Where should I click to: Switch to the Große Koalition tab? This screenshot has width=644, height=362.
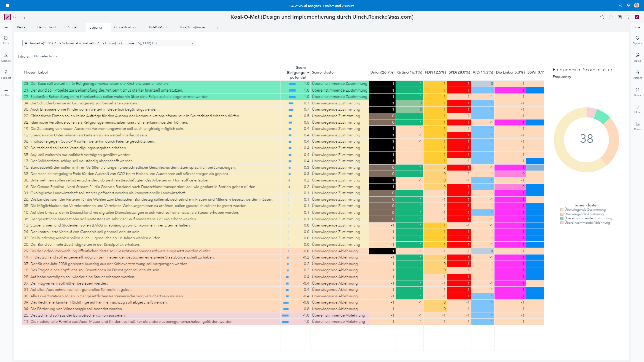pos(125,27)
